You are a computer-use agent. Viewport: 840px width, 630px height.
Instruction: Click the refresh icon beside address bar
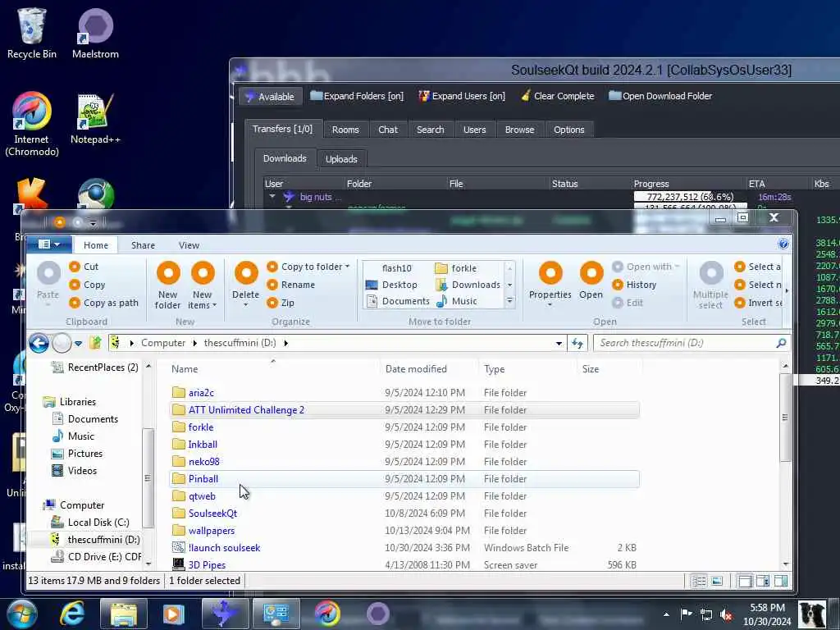click(577, 343)
